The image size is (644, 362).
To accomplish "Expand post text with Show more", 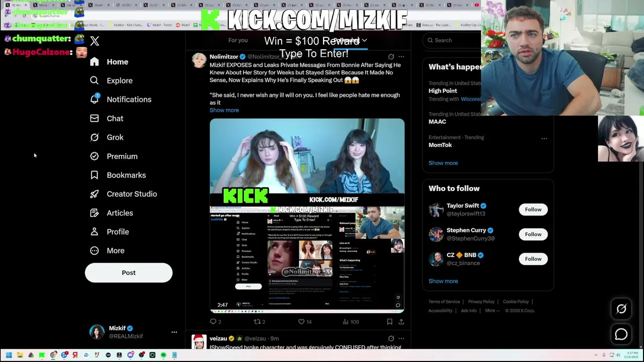I will [224, 110].
